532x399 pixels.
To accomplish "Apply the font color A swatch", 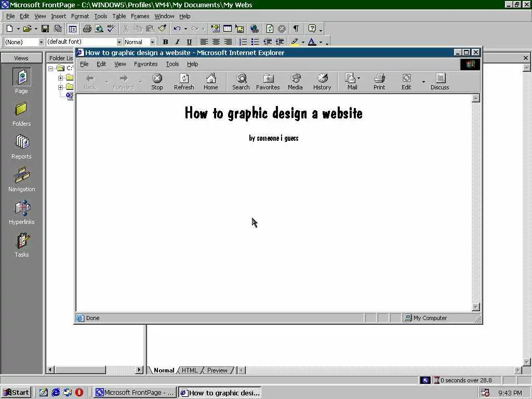I will [x=312, y=42].
